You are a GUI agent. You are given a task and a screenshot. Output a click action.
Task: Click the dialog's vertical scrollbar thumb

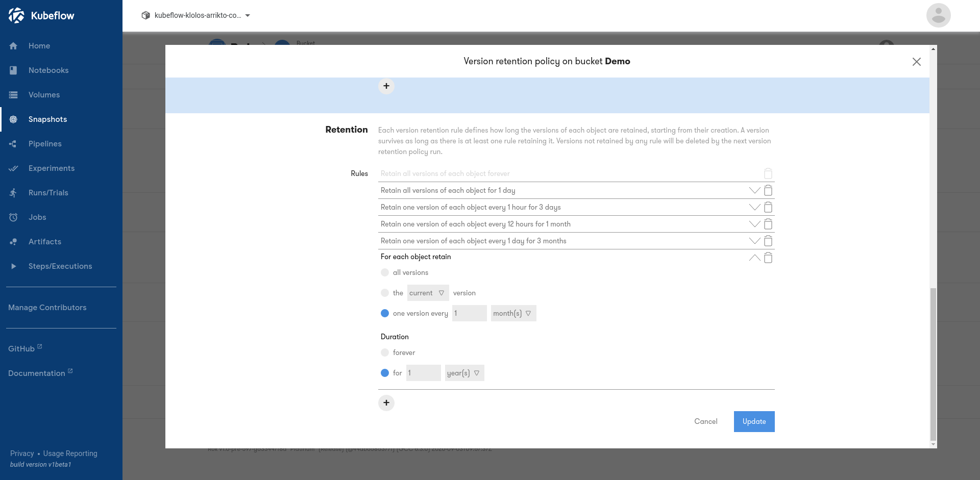point(934,364)
